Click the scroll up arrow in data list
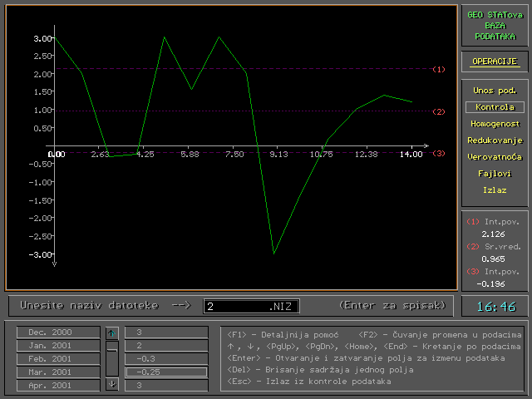The width and height of the screenshot is (532, 399). [111, 332]
